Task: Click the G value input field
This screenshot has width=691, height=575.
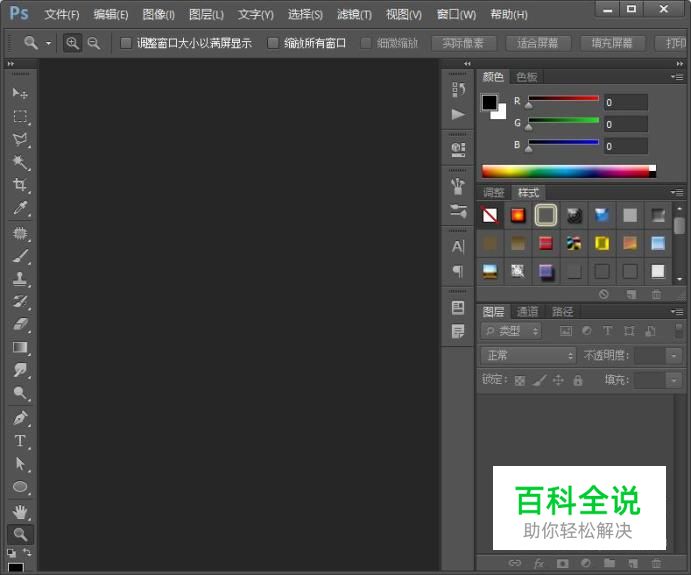Action: tap(625, 124)
